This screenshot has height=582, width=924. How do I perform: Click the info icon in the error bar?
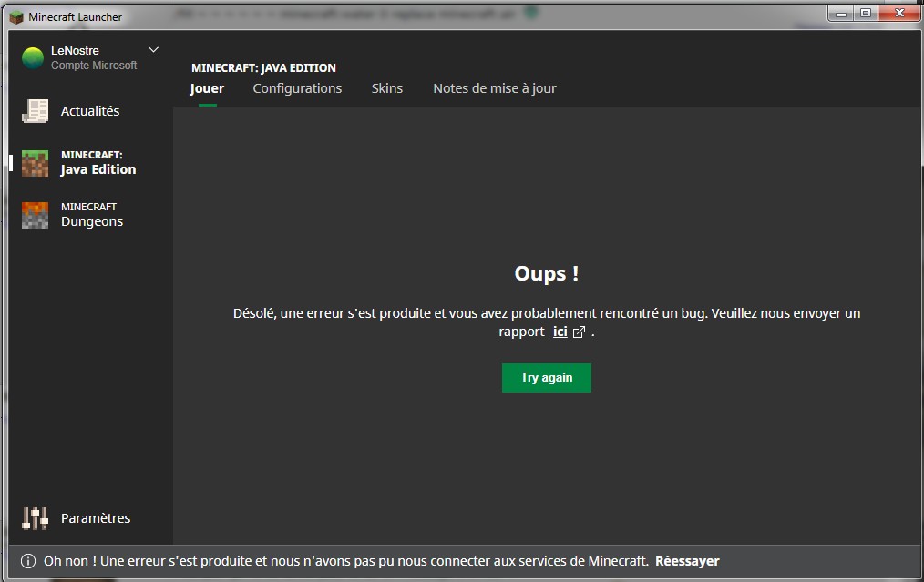click(27, 561)
